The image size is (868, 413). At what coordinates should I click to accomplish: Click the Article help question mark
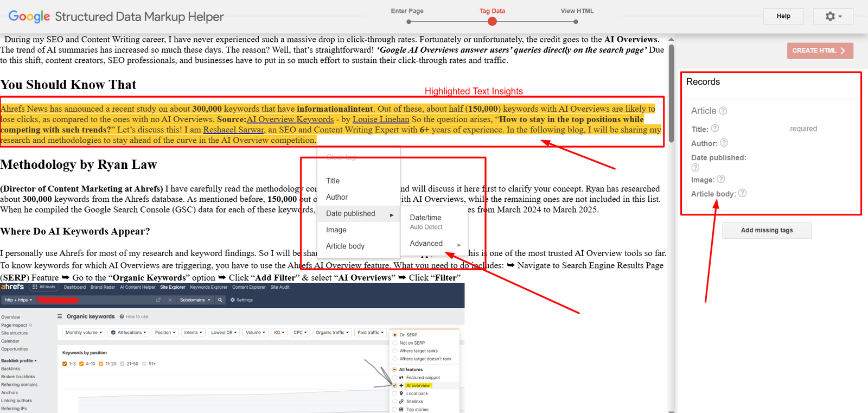click(x=723, y=111)
